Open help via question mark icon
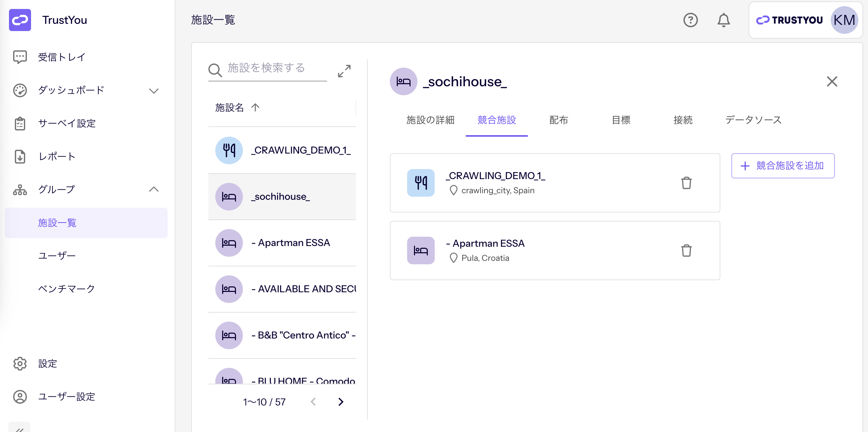The image size is (868, 432). [691, 20]
